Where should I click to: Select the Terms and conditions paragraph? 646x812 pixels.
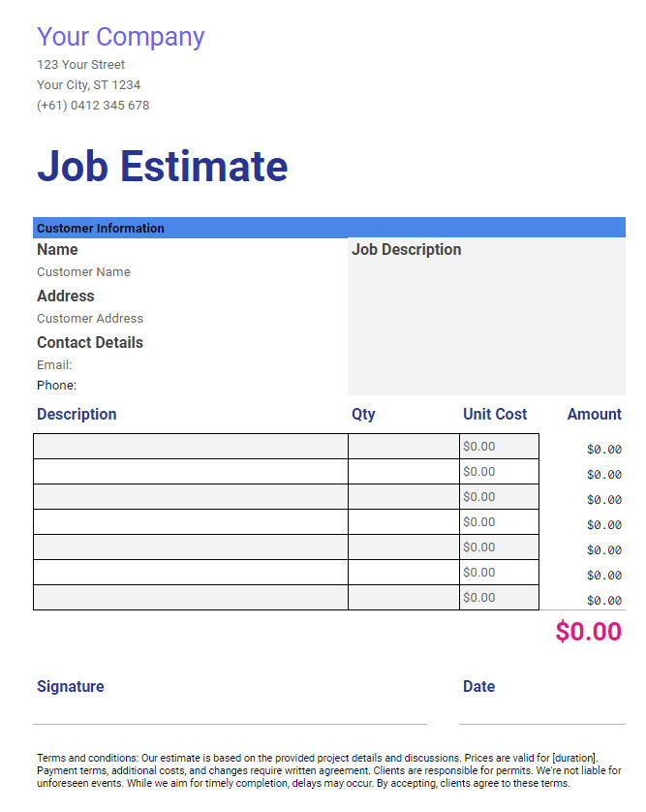click(x=328, y=770)
